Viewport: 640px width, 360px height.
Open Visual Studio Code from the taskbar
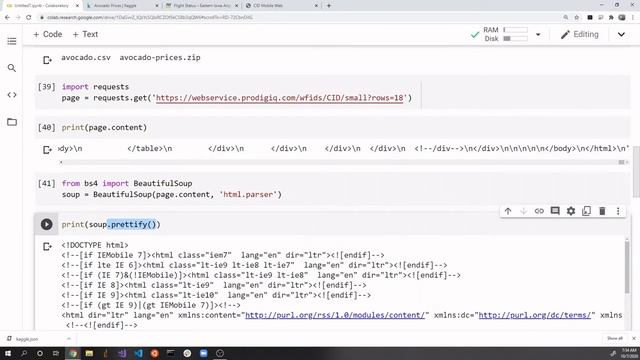pos(138,353)
